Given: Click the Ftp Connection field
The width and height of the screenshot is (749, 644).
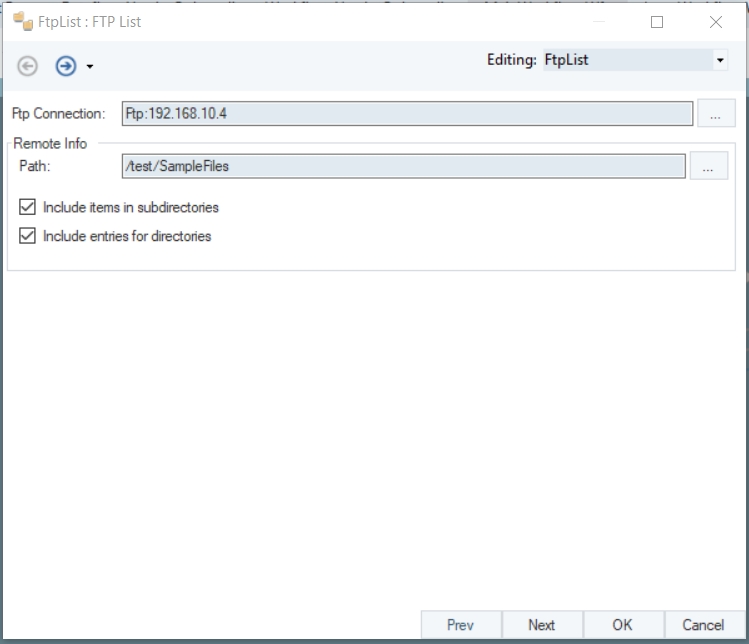Looking at the screenshot, I should coord(407,114).
